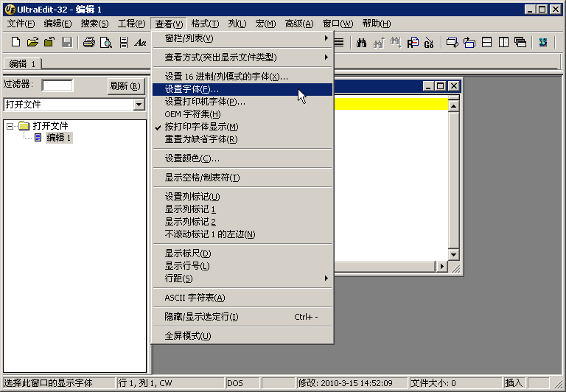Image resolution: width=566 pixels, height=392 pixels.
Task: Click the previous window toolbar icon
Action: pyautogui.click(x=469, y=43)
